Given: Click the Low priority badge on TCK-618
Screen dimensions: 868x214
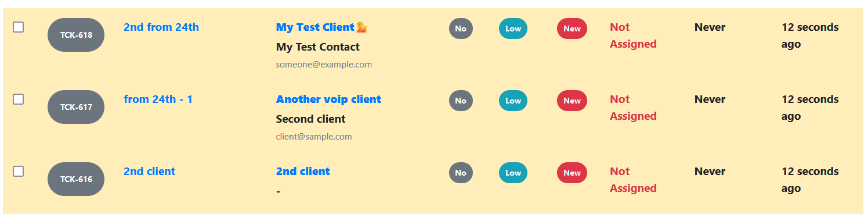Looking at the screenshot, I should 513,28.
